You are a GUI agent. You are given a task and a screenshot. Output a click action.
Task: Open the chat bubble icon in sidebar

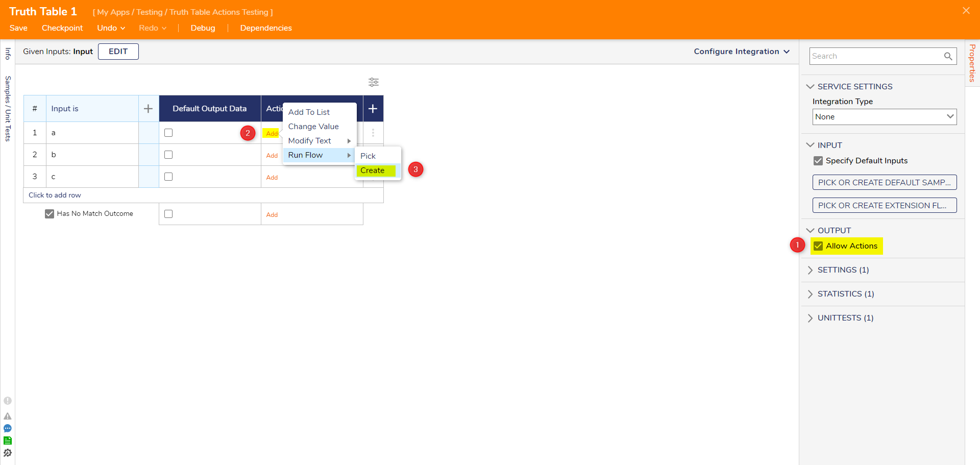pyautogui.click(x=8, y=428)
